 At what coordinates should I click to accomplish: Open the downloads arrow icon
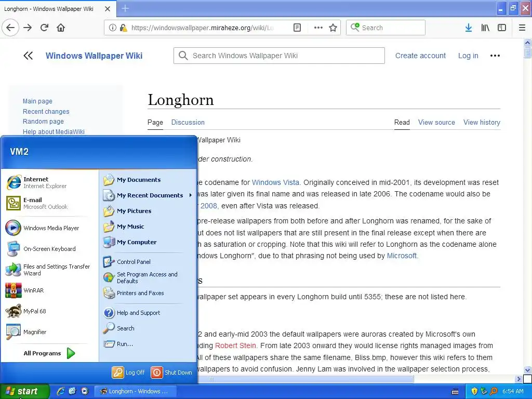pos(469,28)
